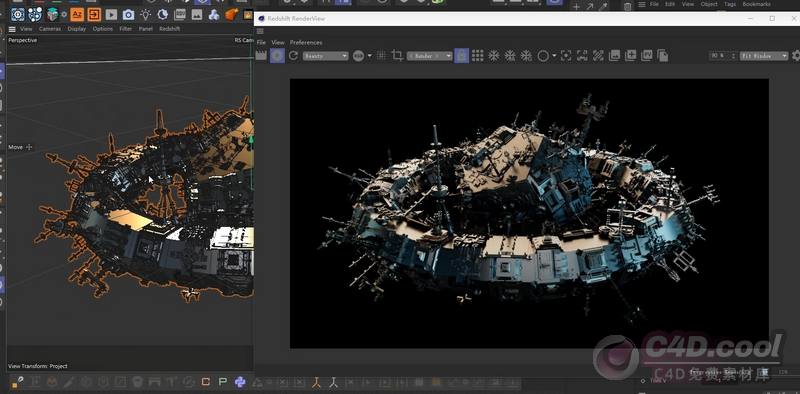
Task: Open Bookmarks menu in Object Manager
Action: coord(757,4)
